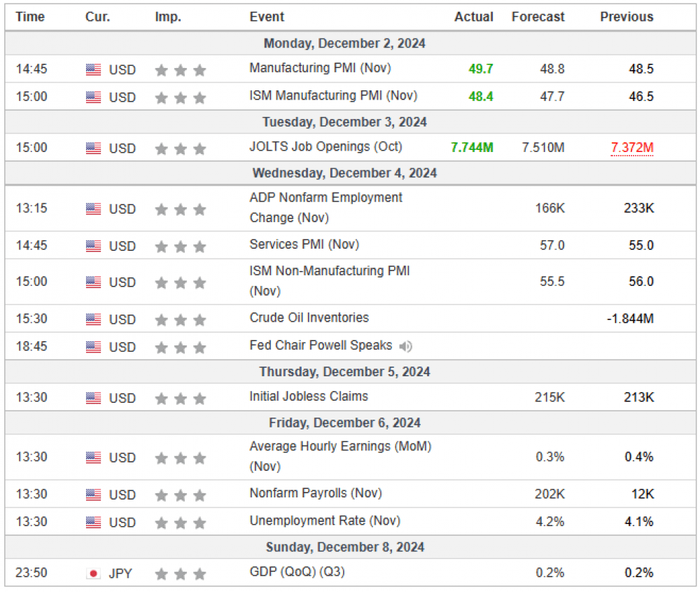Open the Services PMI (Nov) event
The image size is (700, 592).
(304, 245)
